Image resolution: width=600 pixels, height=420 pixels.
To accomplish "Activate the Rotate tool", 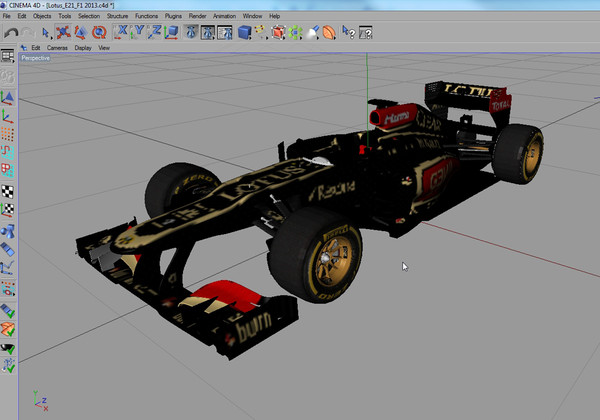I will [99, 33].
